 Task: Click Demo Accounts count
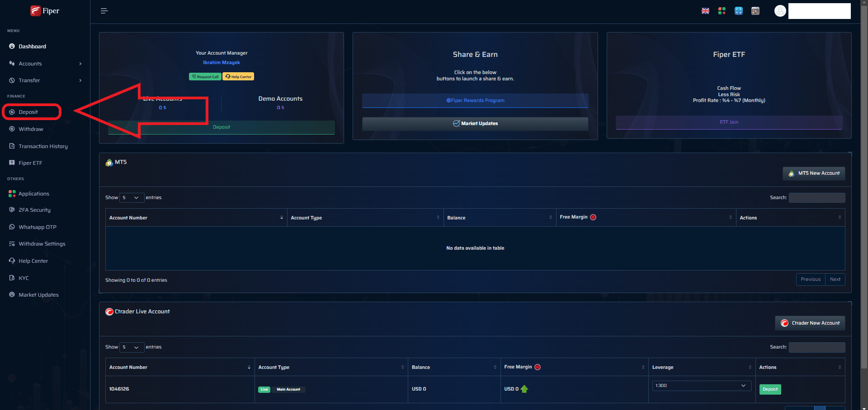pyautogui.click(x=280, y=108)
